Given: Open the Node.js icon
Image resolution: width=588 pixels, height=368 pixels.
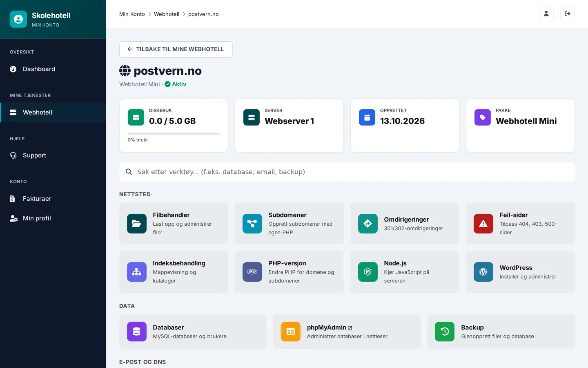Looking at the screenshot, I should pyautogui.click(x=368, y=272).
